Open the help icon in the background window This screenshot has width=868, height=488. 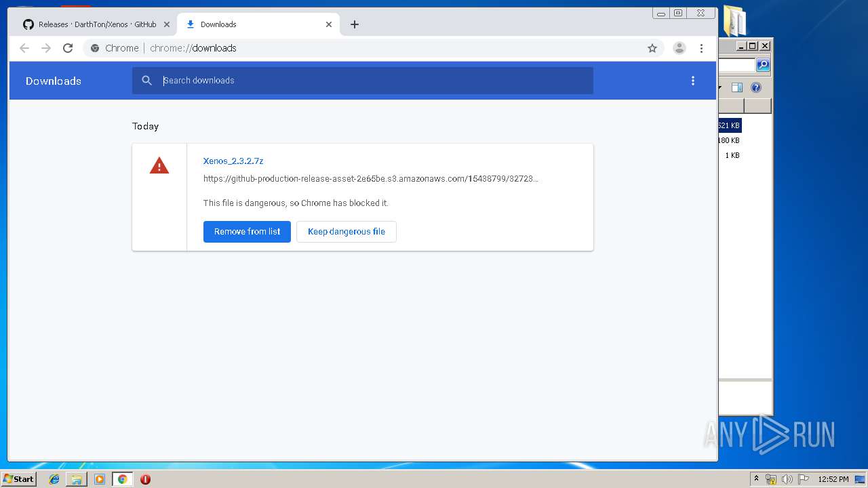click(756, 87)
